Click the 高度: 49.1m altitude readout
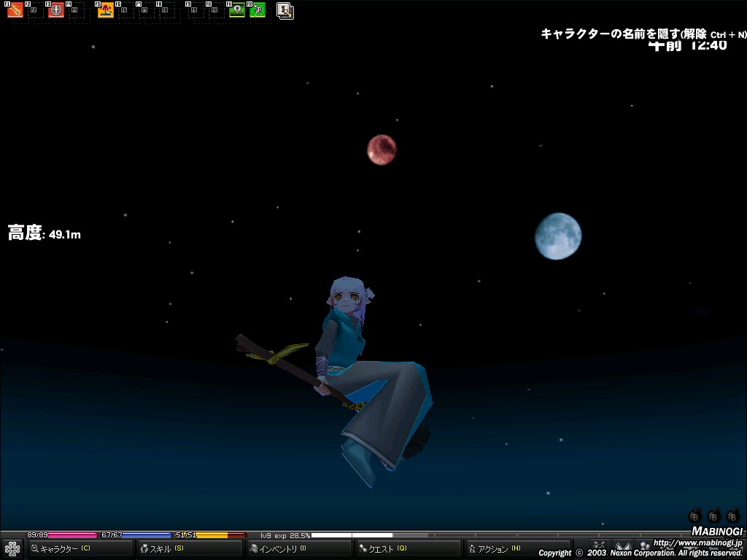 [44, 233]
